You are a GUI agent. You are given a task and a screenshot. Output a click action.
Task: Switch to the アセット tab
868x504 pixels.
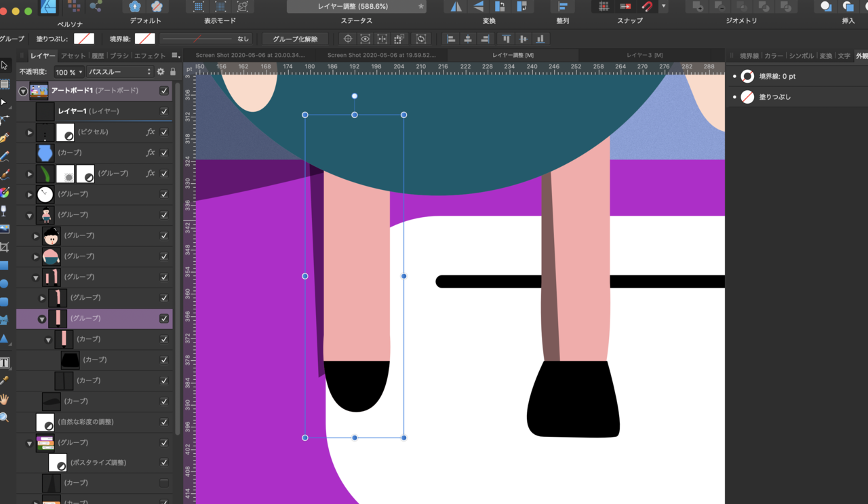coord(73,56)
